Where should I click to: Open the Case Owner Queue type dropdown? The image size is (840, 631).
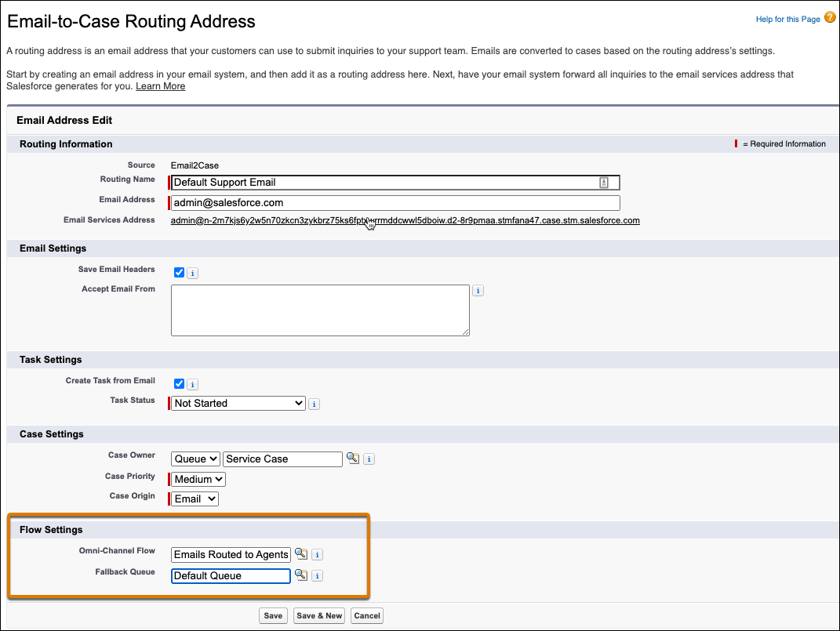[x=195, y=459]
